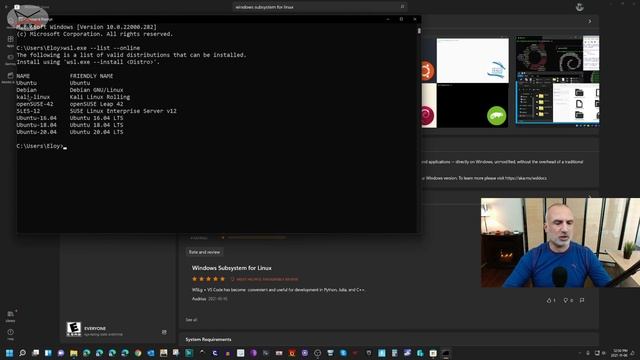Click the Rate and review button
This screenshot has width=640, height=360.
(x=204, y=252)
